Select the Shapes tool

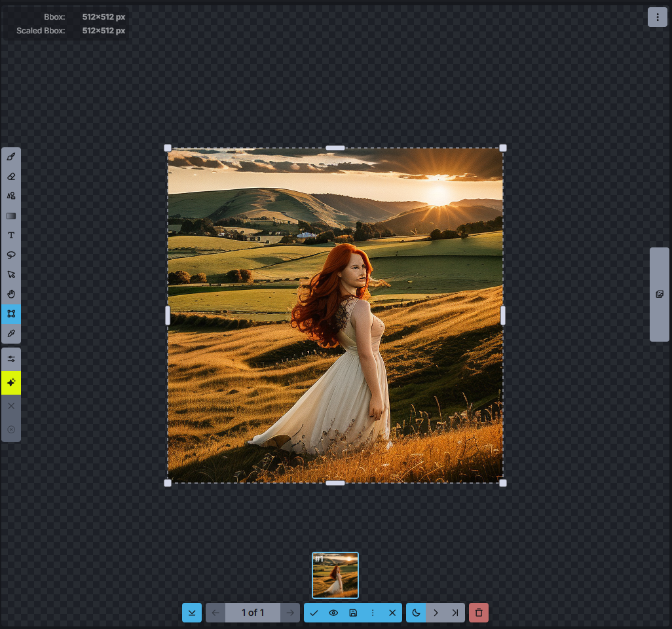11,196
